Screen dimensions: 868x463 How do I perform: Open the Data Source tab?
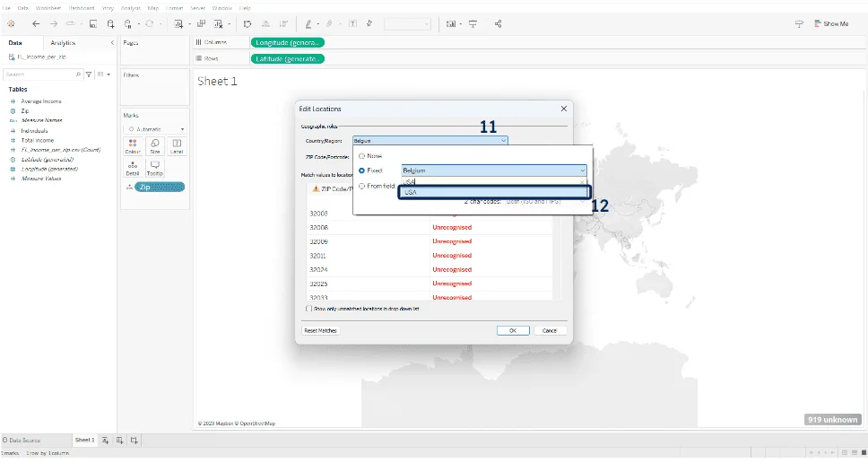click(27, 440)
